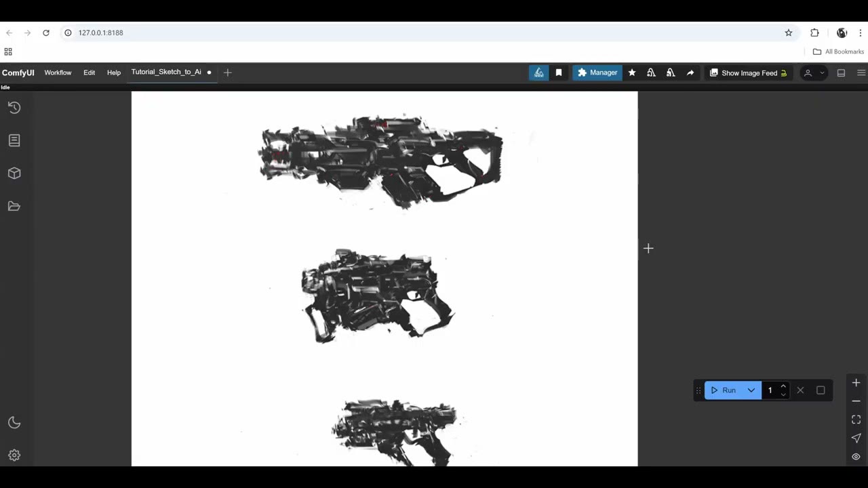Toggle link visibility eye icon
Viewport: 868px width, 488px height.
(x=856, y=457)
